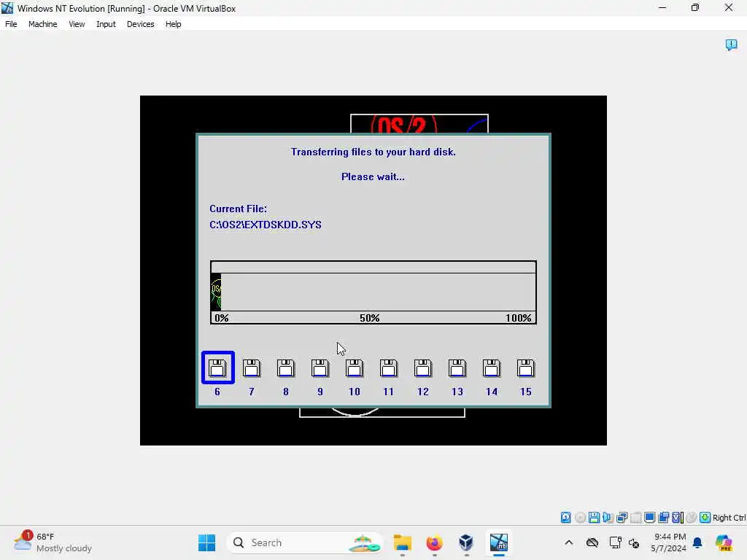Select floppy disk 15 icon
The width and height of the screenshot is (747, 560).
(x=526, y=367)
